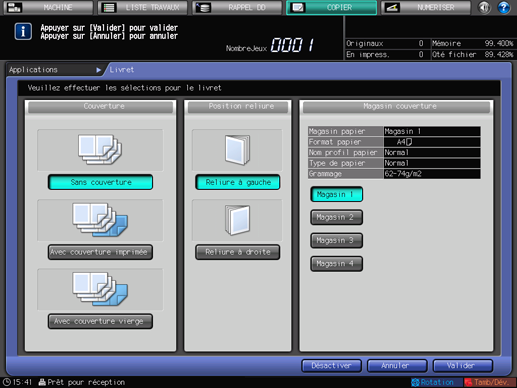Click the Avec couverture vierge illustration
Viewport: 517px width, 388px height.
point(100,289)
